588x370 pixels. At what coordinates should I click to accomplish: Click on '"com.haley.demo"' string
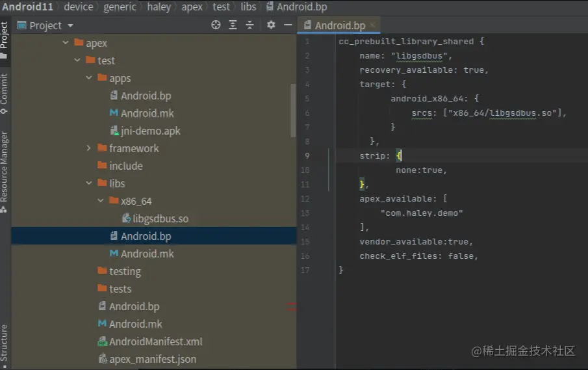click(422, 213)
